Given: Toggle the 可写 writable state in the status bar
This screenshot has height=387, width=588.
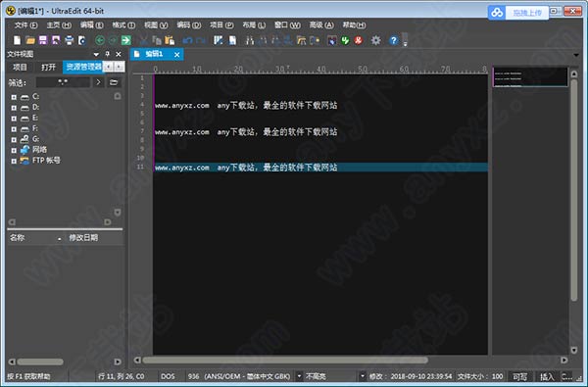Looking at the screenshot, I should (519, 376).
